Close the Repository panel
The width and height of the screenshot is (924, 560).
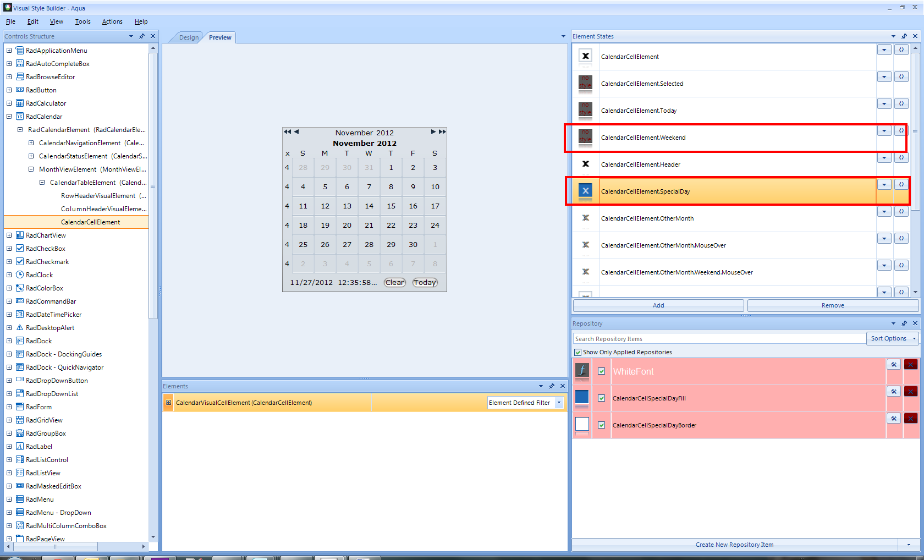pos(915,323)
